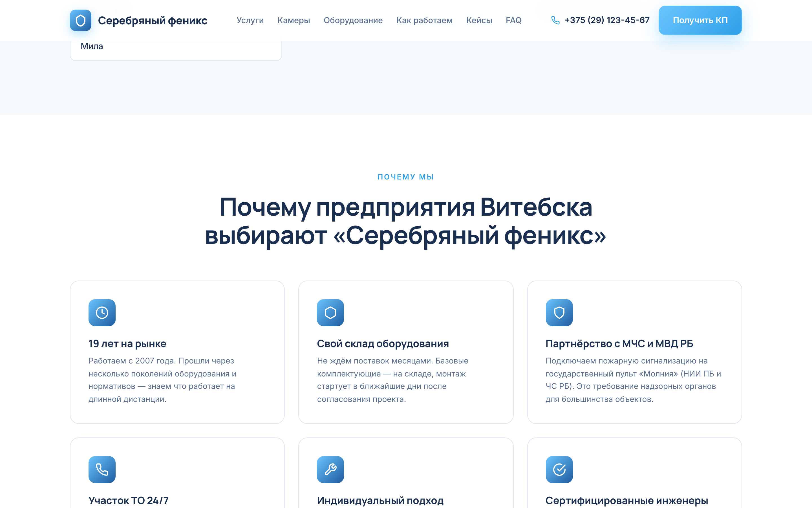Jump to the FAQ section

click(x=513, y=20)
